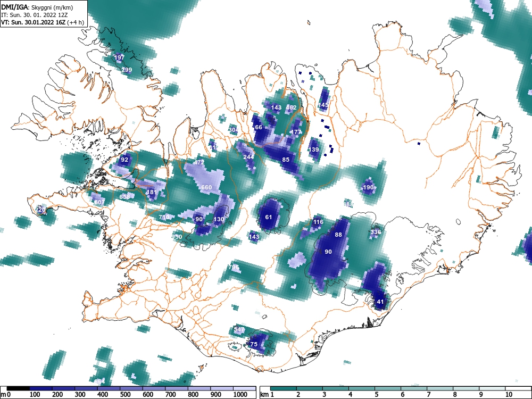Click the black swatch starting the metre legend

18,388
